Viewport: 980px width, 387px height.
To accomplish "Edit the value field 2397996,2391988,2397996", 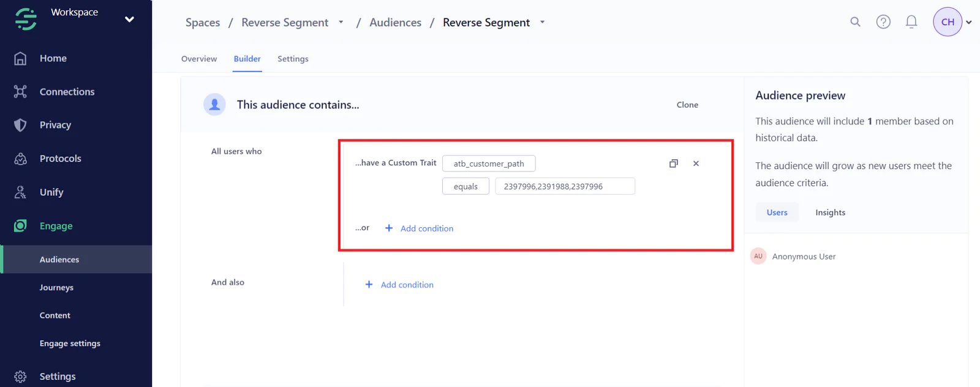I will click(x=565, y=186).
